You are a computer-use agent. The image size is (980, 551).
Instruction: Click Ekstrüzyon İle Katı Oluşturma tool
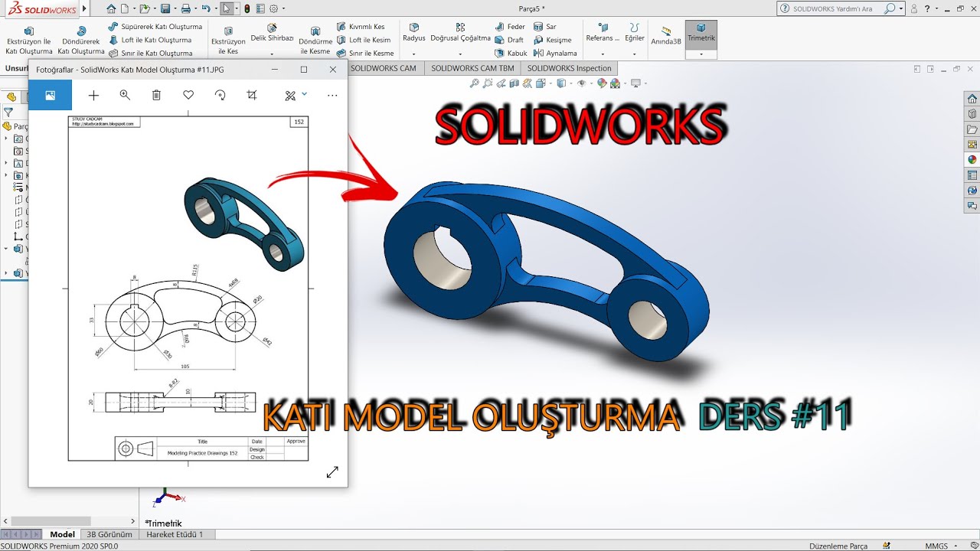tap(29, 41)
